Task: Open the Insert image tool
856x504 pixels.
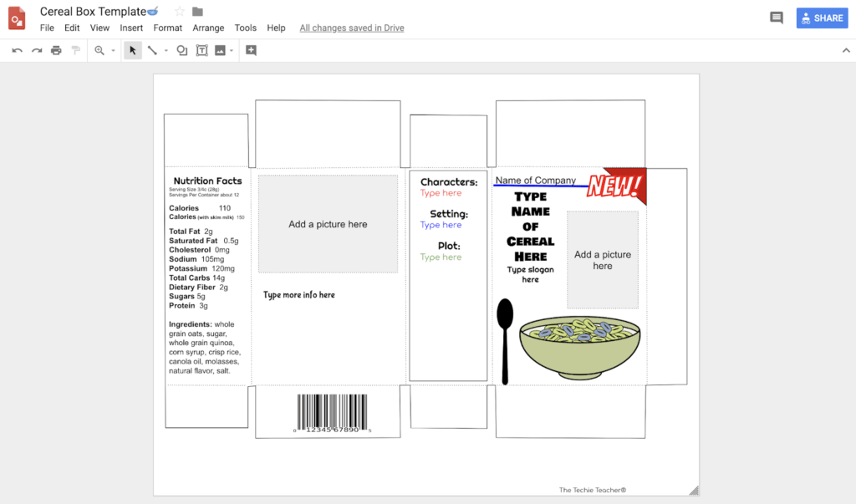Action: coord(220,50)
